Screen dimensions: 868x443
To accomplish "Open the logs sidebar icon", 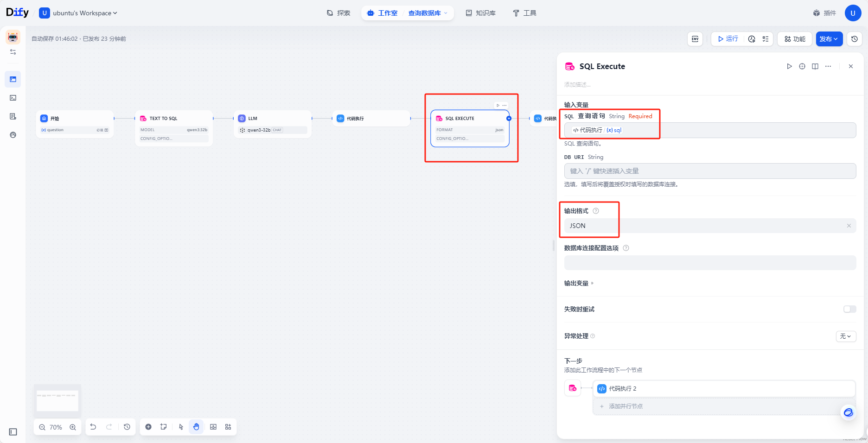I will pyautogui.click(x=13, y=116).
